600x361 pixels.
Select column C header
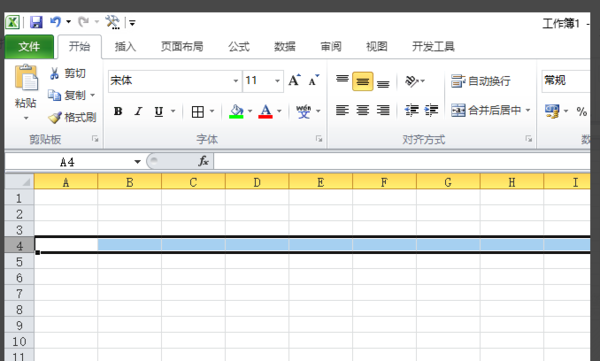[193, 182]
